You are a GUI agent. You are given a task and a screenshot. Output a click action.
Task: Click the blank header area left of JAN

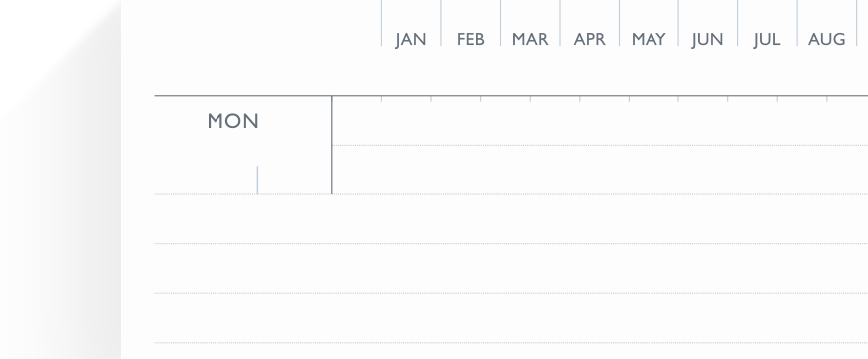[250, 23]
